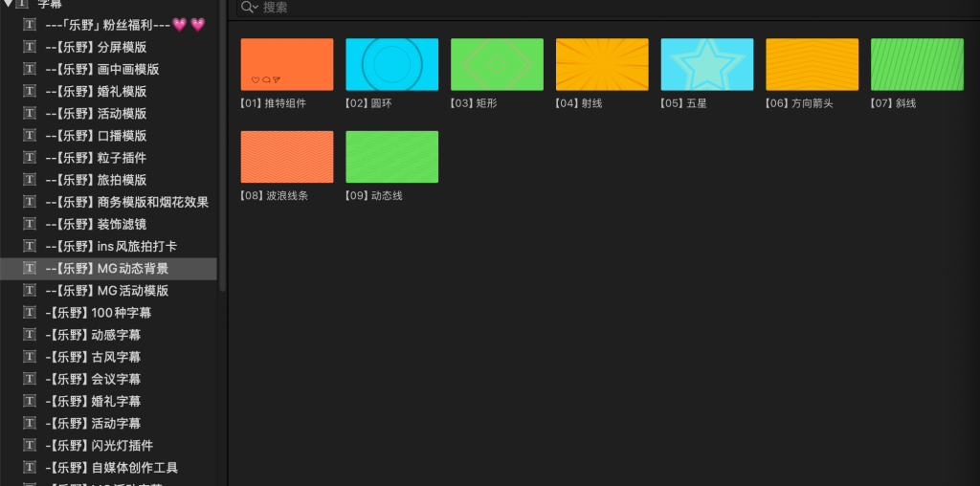Click the title icon beside MG活动模版
Image resolution: width=980 pixels, height=486 pixels.
tap(30, 291)
